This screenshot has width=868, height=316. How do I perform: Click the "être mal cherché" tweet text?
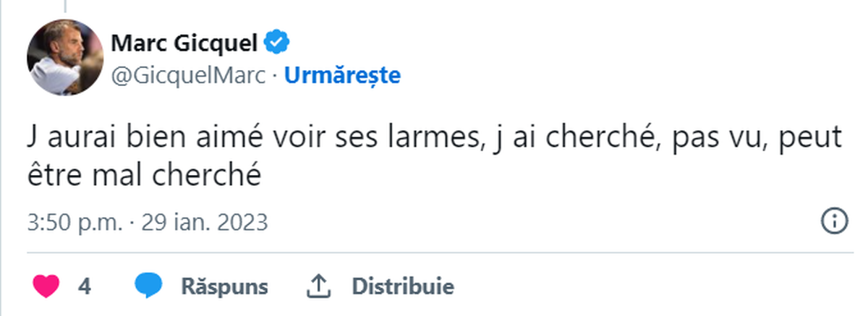(x=143, y=176)
